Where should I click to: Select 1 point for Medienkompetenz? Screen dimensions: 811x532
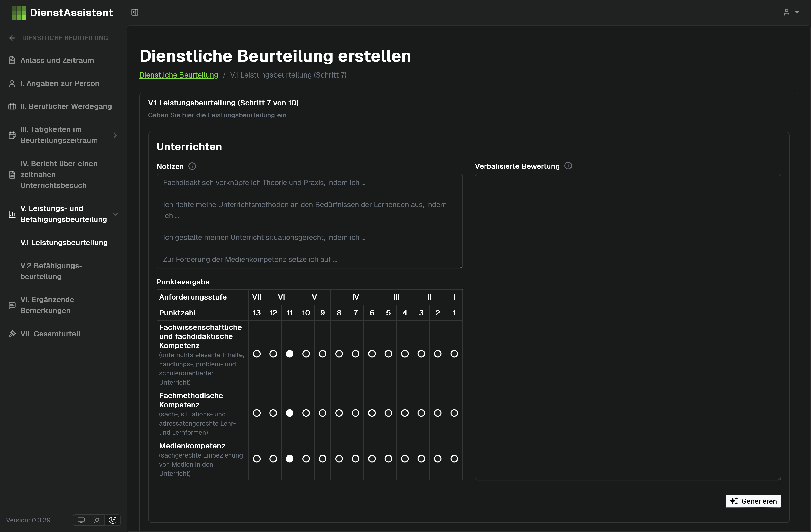454,459
